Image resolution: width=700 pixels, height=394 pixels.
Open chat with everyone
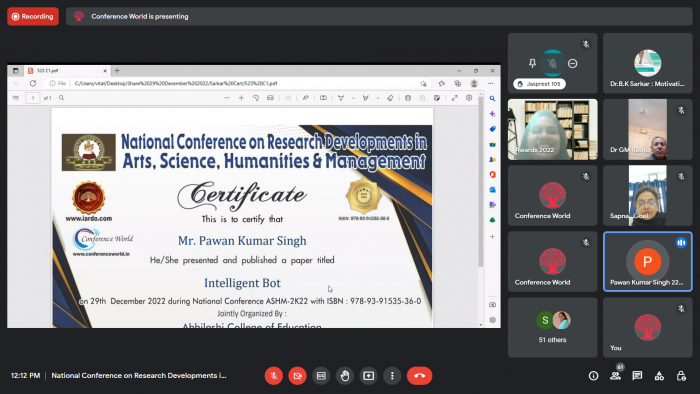[x=637, y=376]
